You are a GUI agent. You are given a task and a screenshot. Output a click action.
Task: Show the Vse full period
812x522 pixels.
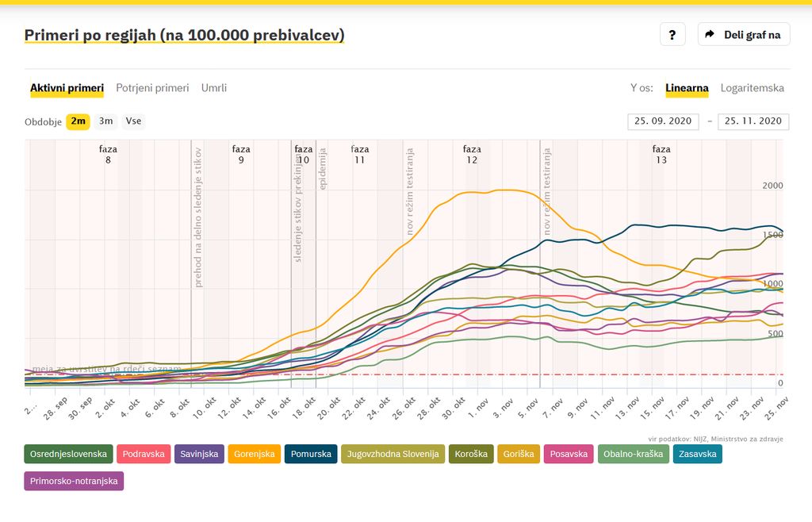point(133,121)
